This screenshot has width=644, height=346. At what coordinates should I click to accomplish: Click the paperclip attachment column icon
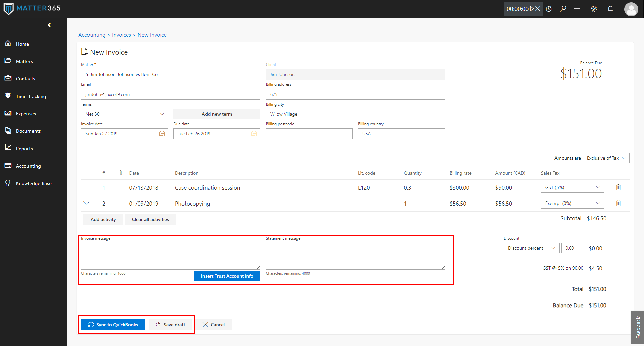tap(121, 173)
